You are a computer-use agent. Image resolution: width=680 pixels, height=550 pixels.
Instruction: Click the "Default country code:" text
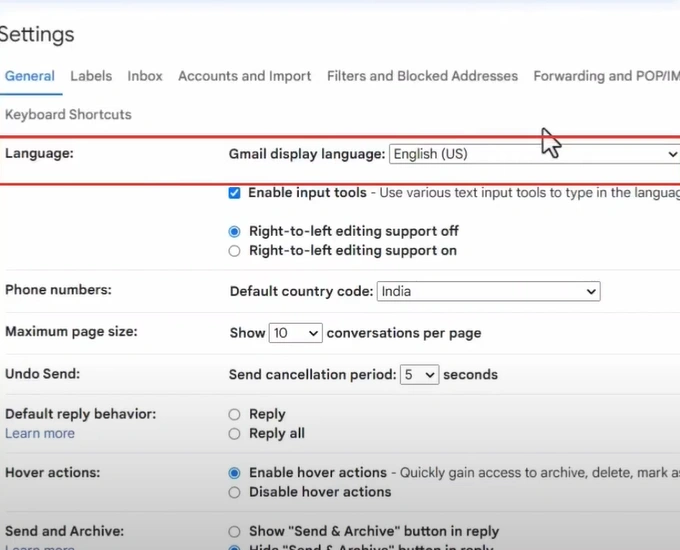pos(301,291)
